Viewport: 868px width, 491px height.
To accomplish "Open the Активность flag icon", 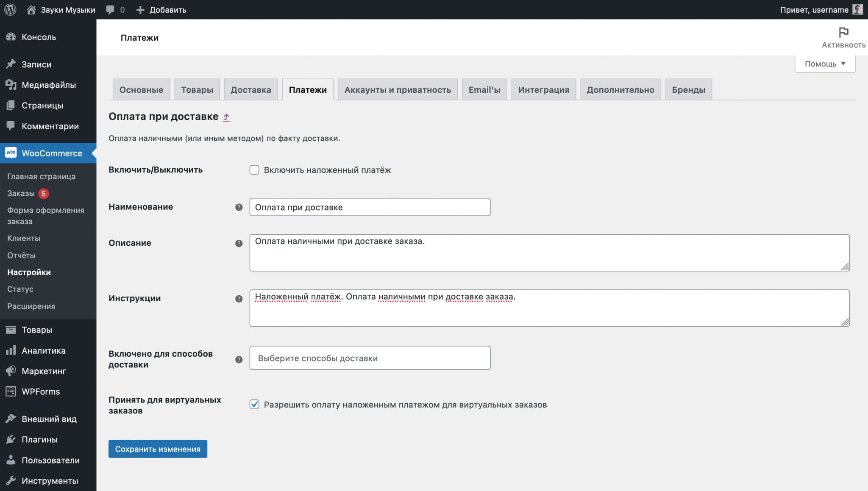I will pos(843,33).
